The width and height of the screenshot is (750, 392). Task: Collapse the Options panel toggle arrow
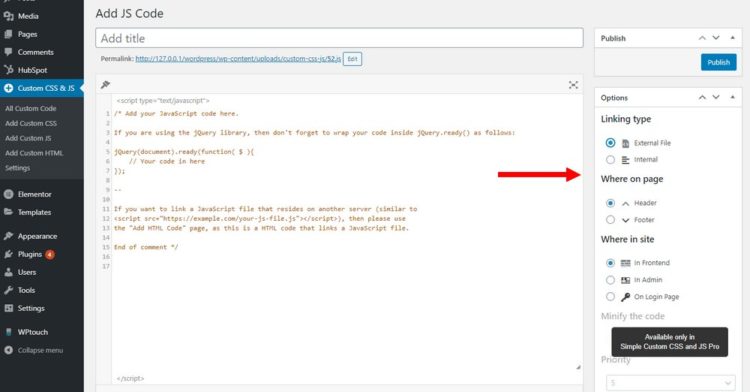click(732, 97)
